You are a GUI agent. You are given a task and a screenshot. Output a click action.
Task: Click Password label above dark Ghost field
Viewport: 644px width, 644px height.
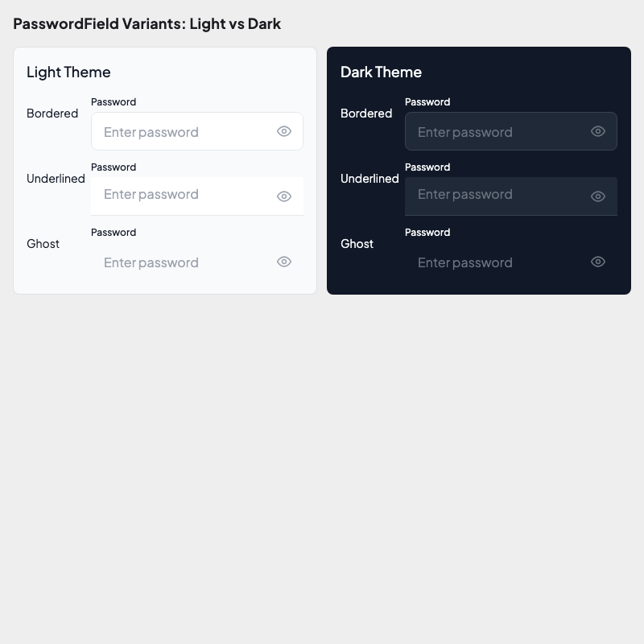point(427,233)
